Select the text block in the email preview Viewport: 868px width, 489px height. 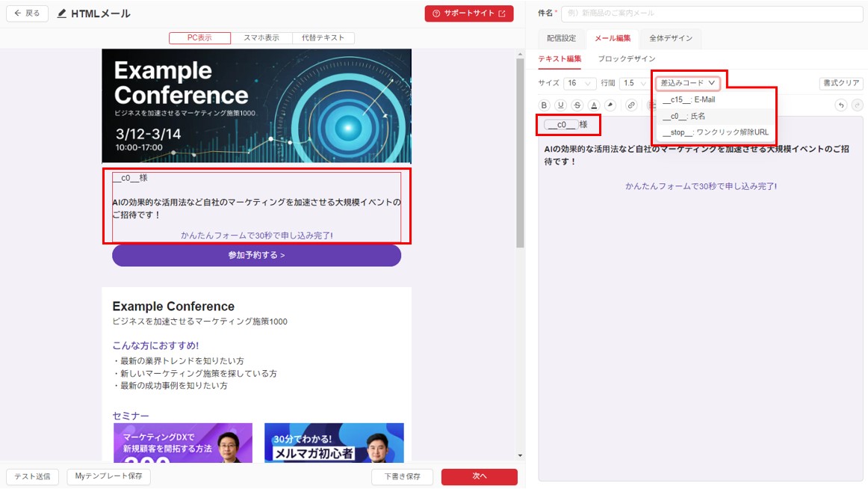click(256, 206)
